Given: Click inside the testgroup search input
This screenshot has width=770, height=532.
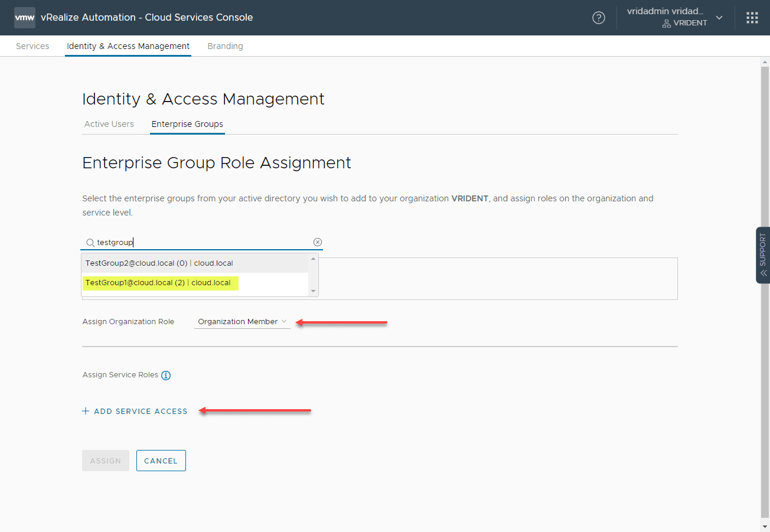Looking at the screenshot, I should tap(201, 242).
